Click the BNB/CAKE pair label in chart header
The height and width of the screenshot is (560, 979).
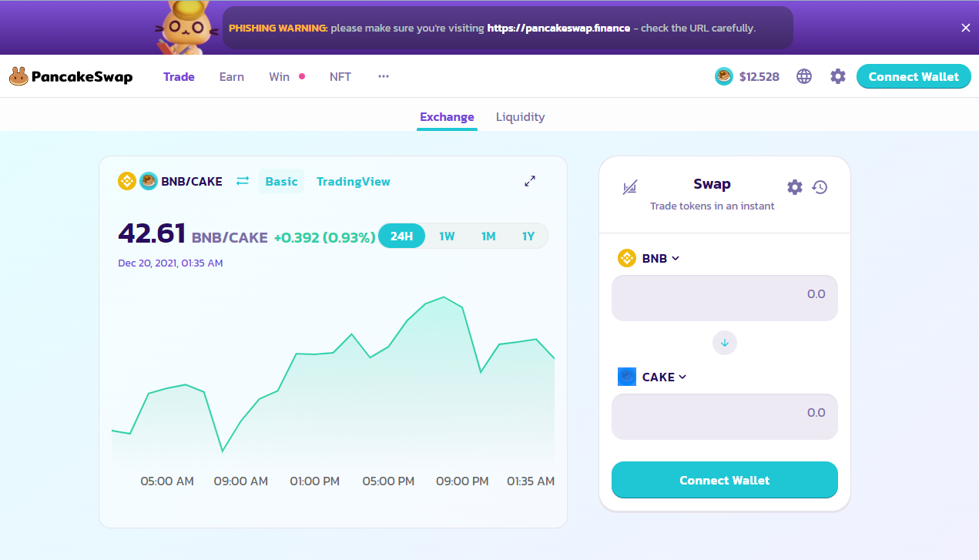[192, 182]
